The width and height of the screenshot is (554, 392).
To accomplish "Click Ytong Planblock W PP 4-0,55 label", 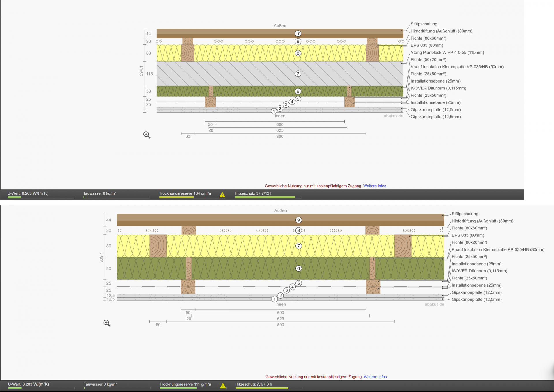I will [x=447, y=53].
